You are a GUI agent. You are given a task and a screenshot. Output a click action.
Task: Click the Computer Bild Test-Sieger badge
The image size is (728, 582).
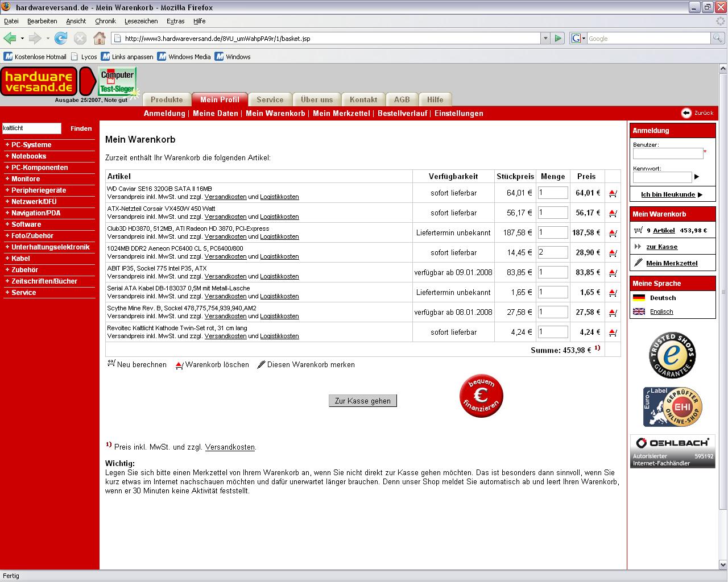point(117,82)
